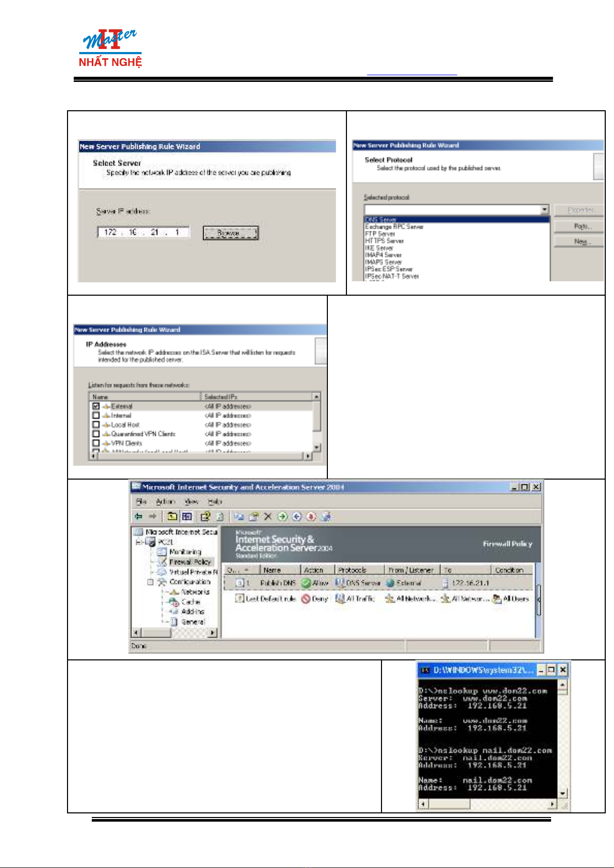Viewport: 614px width, 868px height.
Task: Click the red down-arrow toolbar icon
Action: click(311, 516)
